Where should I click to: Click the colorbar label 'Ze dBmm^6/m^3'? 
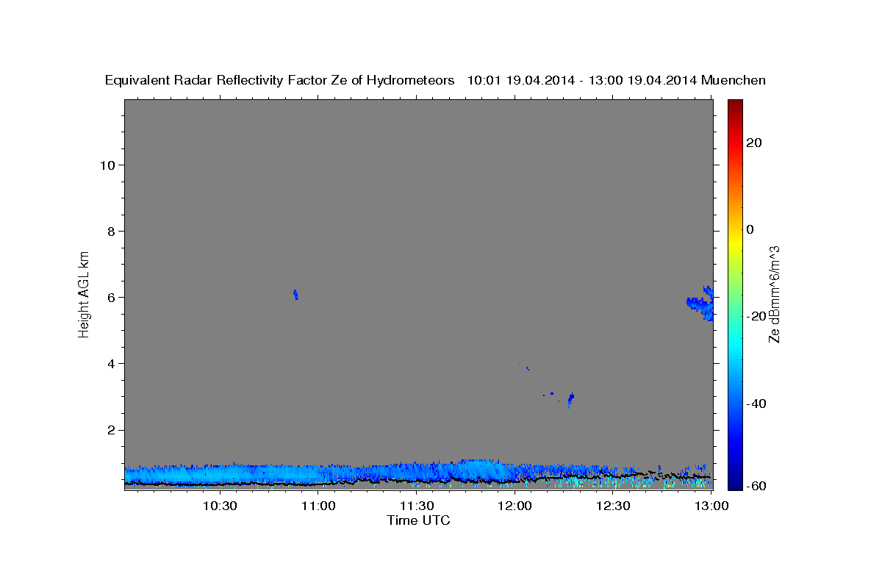[x=774, y=295]
